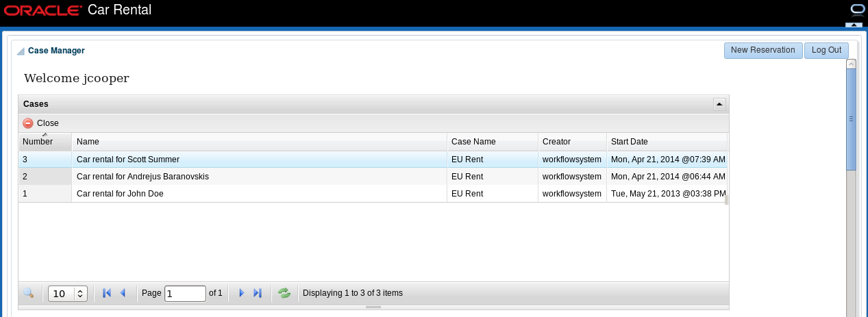Click the vertical scrollbar thumb

852,119
